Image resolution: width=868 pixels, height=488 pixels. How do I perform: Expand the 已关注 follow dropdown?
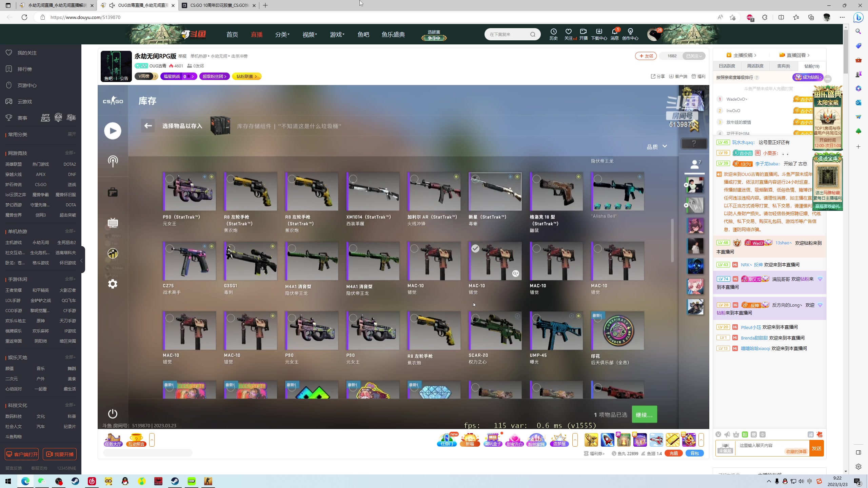point(694,56)
